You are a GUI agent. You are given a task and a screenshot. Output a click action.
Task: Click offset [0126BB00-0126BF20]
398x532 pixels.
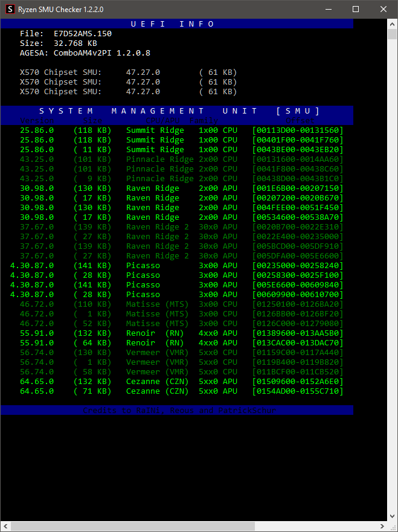pyautogui.click(x=298, y=314)
